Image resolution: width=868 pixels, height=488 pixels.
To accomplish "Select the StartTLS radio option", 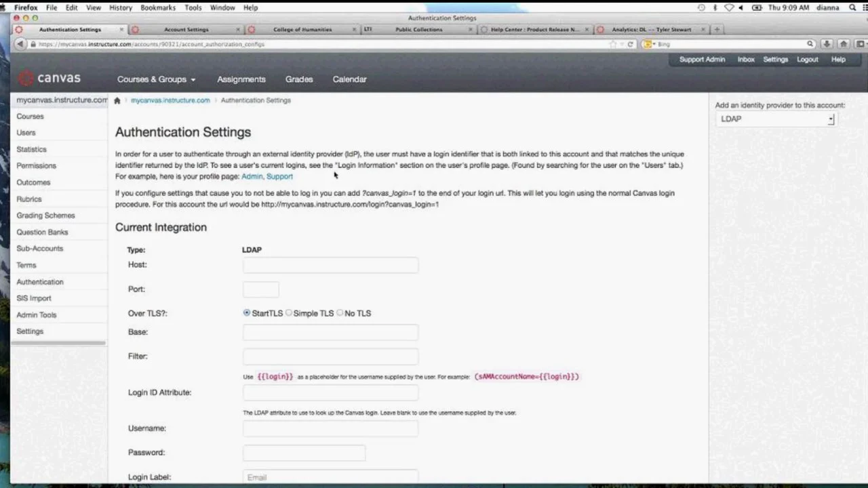I will [247, 313].
